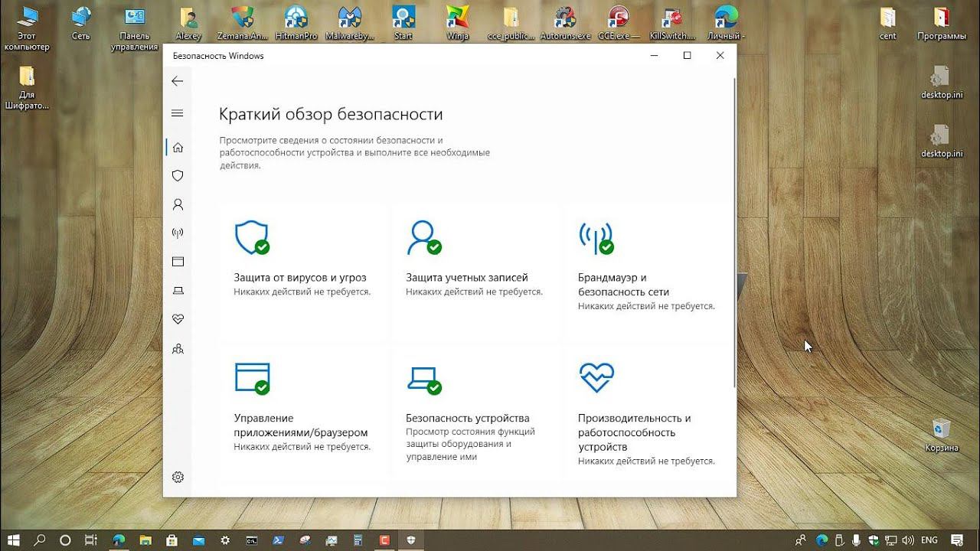Launch Microsoft Edge from the taskbar

(119, 540)
